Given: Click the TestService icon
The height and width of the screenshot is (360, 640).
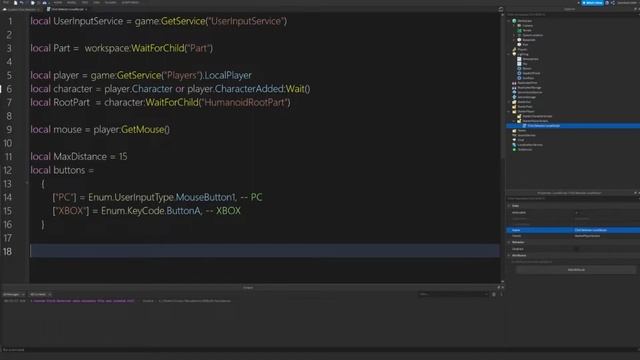Looking at the screenshot, I should 514,149.
